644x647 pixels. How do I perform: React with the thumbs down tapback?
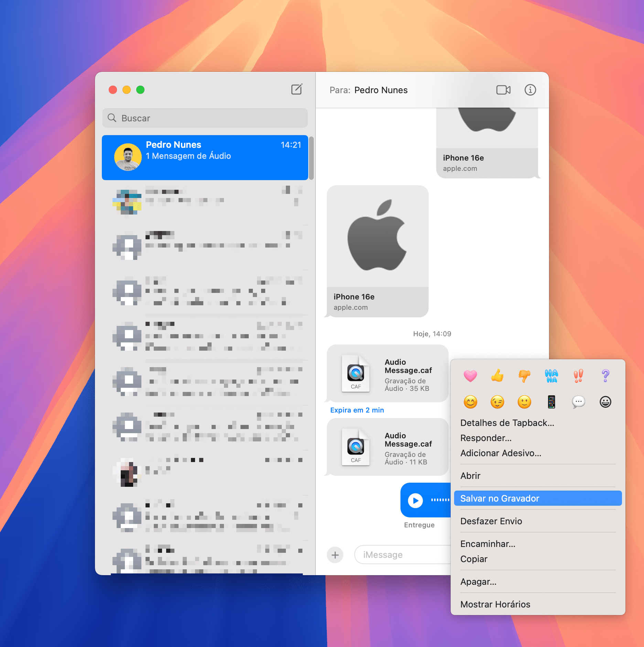[524, 375]
